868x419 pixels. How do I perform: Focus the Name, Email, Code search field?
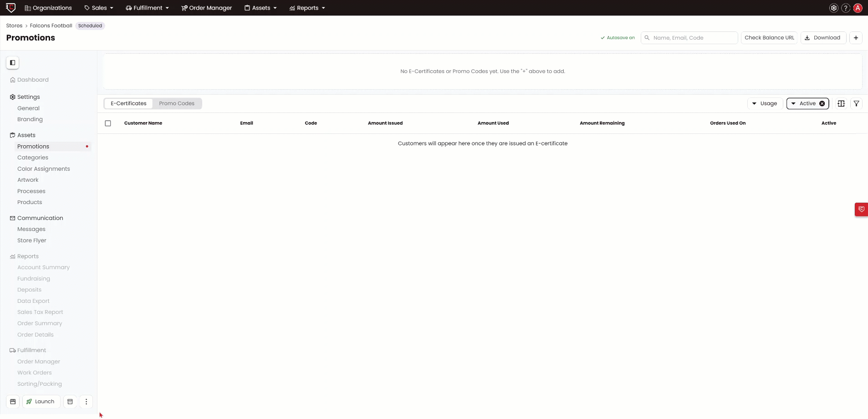(x=689, y=38)
